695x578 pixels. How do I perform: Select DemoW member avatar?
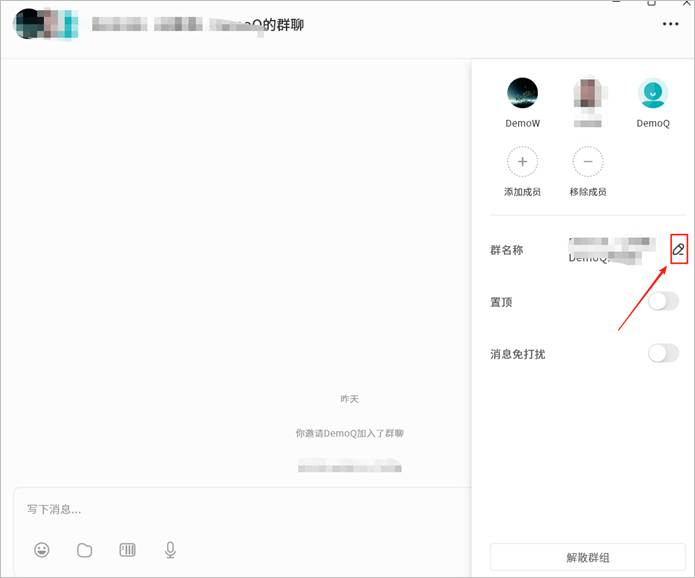point(522,94)
